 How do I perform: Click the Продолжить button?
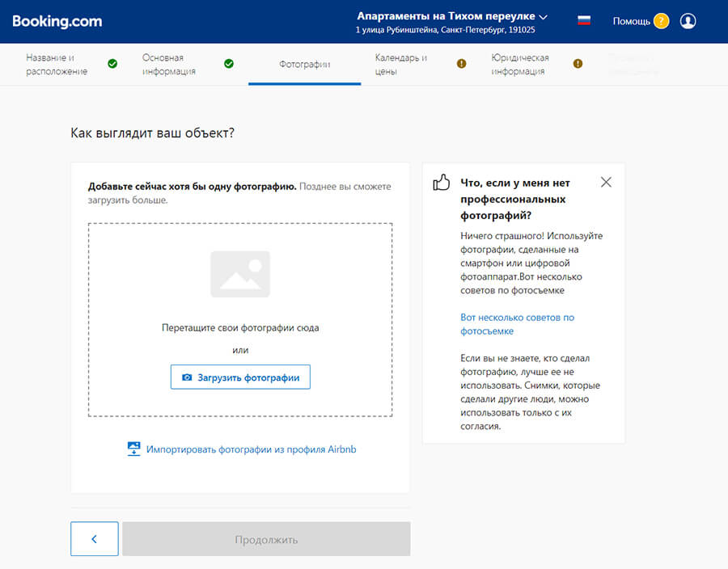point(266,539)
